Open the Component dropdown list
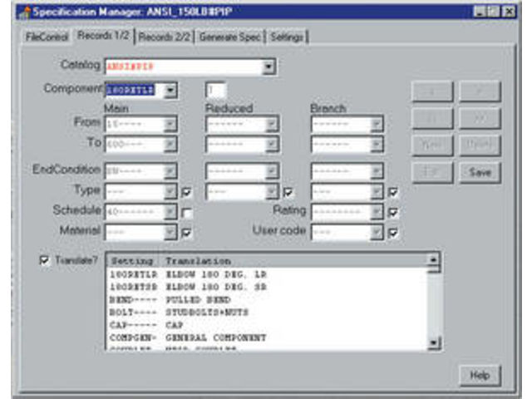Image resolution: width=532 pixels, height=399 pixels. (x=170, y=90)
